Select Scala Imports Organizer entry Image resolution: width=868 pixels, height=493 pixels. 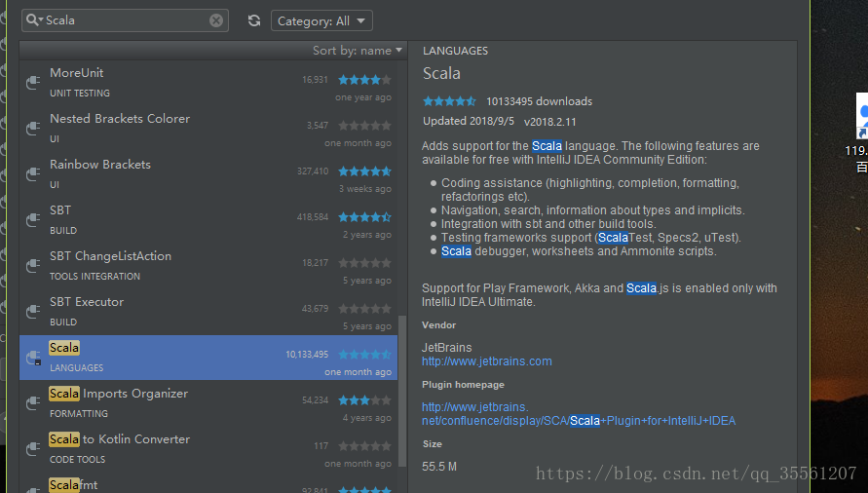point(208,403)
